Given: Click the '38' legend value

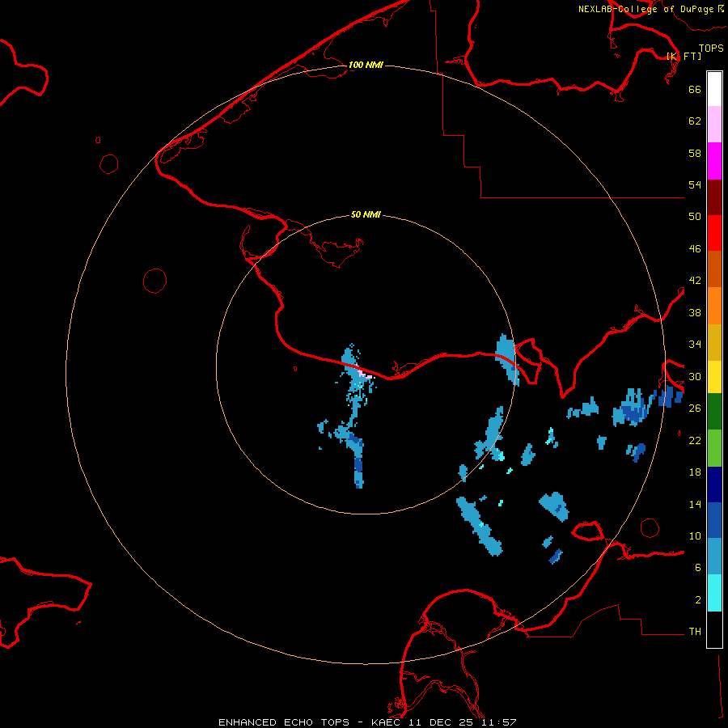Looking at the screenshot, I should pyautogui.click(x=695, y=312).
